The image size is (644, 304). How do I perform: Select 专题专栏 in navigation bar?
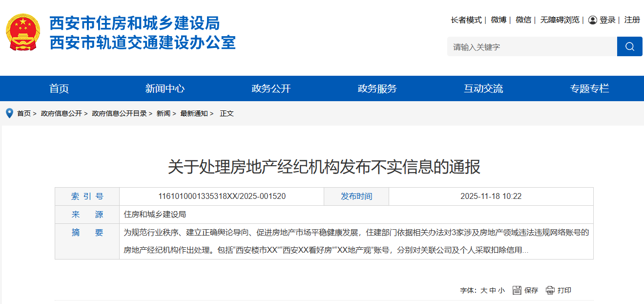(x=589, y=88)
